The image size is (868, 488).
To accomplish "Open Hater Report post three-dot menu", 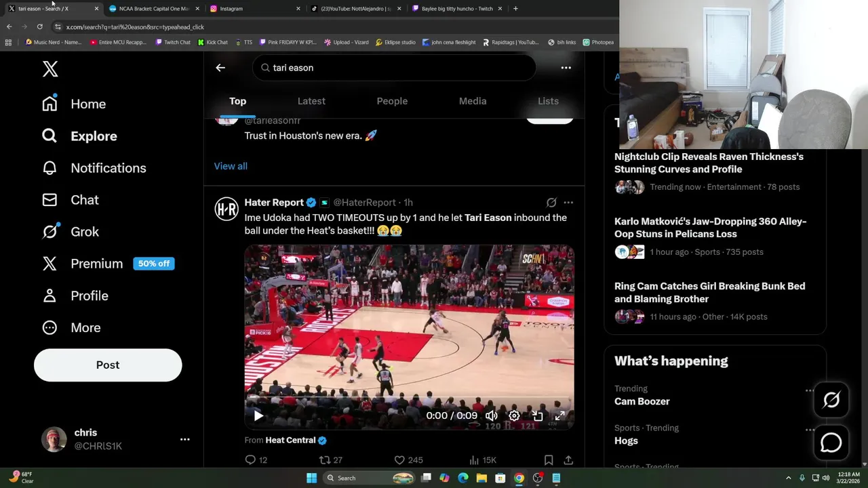I will pyautogui.click(x=568, y=203).
